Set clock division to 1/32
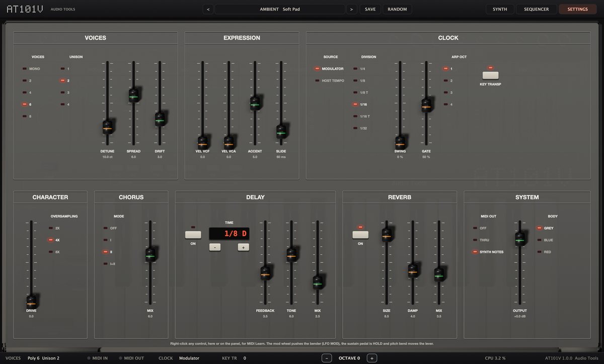This screenshot has height=364, width=604. 360,128
